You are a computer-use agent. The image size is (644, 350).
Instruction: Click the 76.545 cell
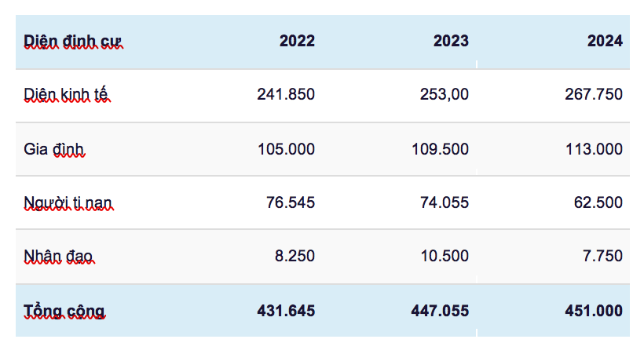pos(291,202)
